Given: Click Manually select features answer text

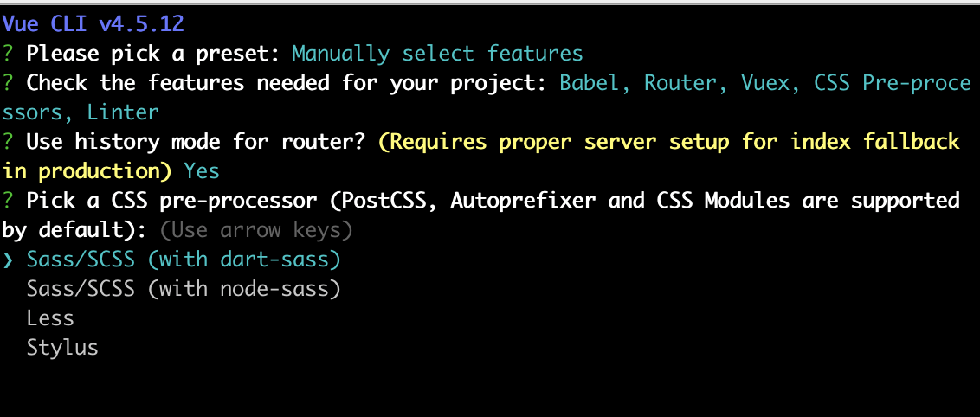Looking at the screenshot, I should [x=437, y=54].
